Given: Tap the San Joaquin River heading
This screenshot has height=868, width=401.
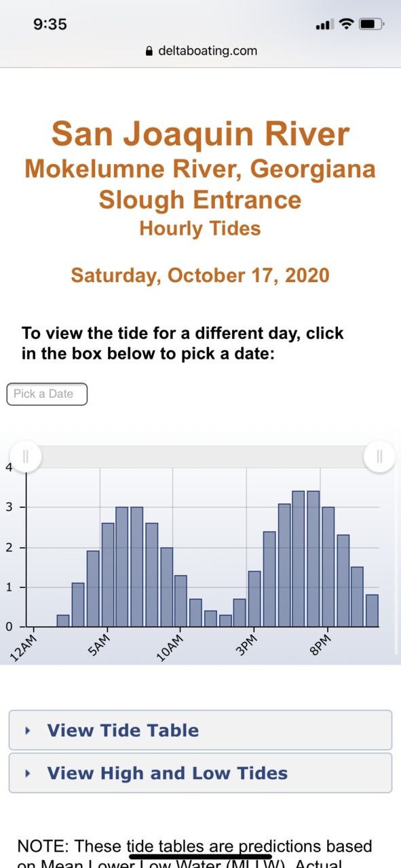Looking at the screenshot, I should coord(201,134).
